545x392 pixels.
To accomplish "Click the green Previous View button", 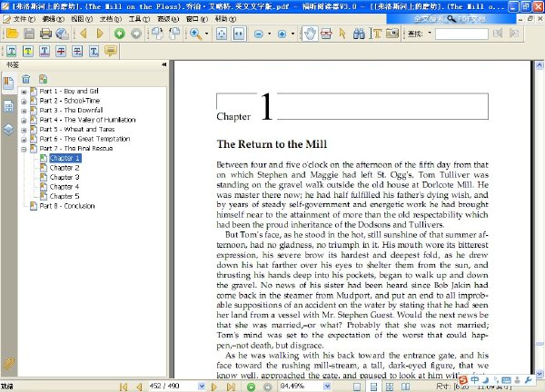I will point(120,34).
